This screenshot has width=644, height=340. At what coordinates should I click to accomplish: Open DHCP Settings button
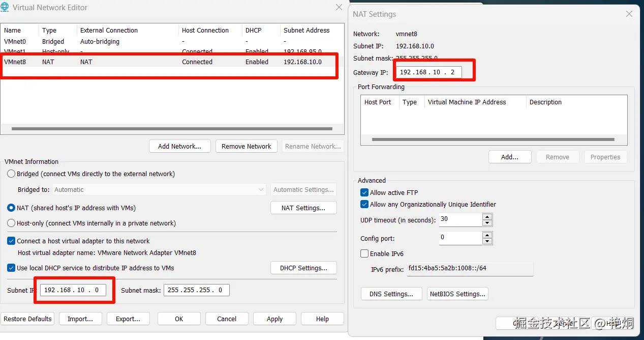(x=303, y=268)
